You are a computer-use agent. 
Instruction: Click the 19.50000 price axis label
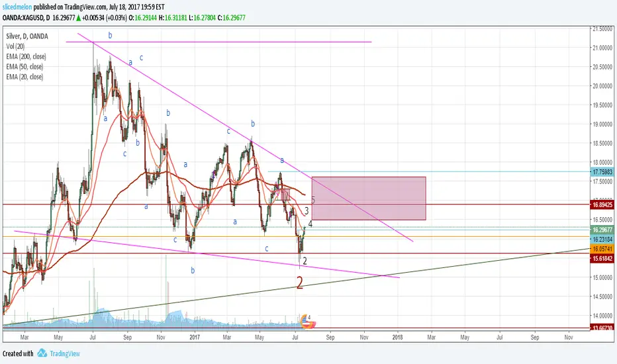tap(602, 105)
